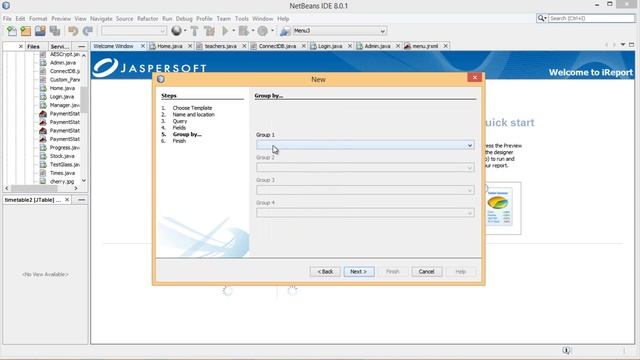
Task: Click the Undo arrow icon
Action: pyautogui.click(x=73, y=31)
